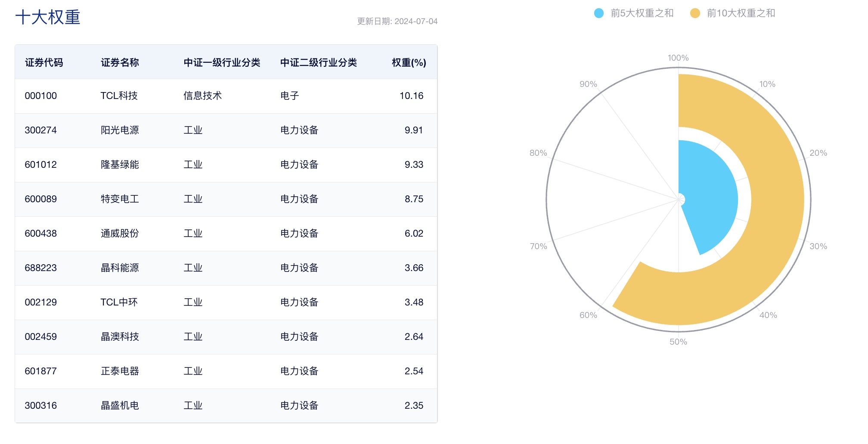Click weight value 9.33
Viewport: 868px width, 444px height.
point(414,164)
